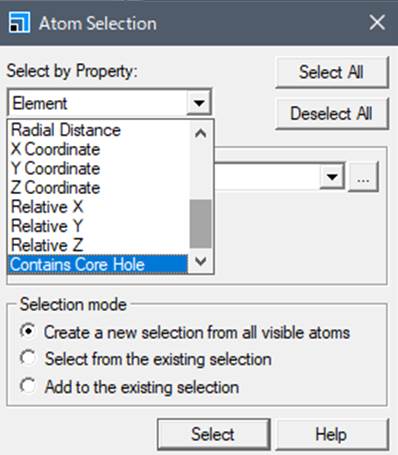Open the Select by Property dropdown arrow
Screen dimensions: 398x455
point(199,103)
